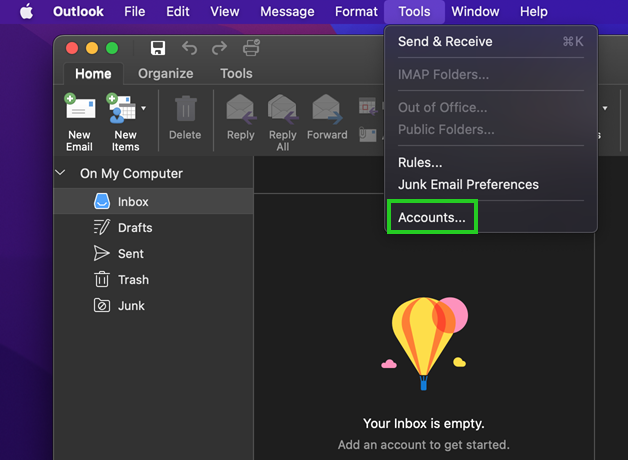Click the Print icon in title bar
The width and height of the screenshot is (628, 460).
pos(251,48)
